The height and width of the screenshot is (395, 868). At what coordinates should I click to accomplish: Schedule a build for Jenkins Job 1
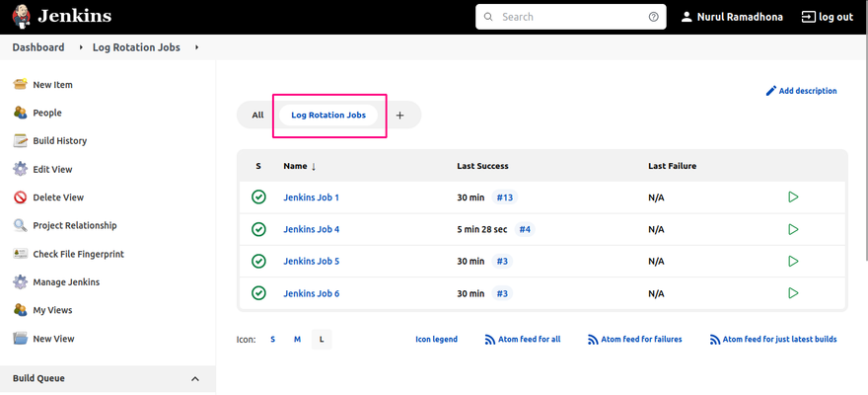click(793, 197)
